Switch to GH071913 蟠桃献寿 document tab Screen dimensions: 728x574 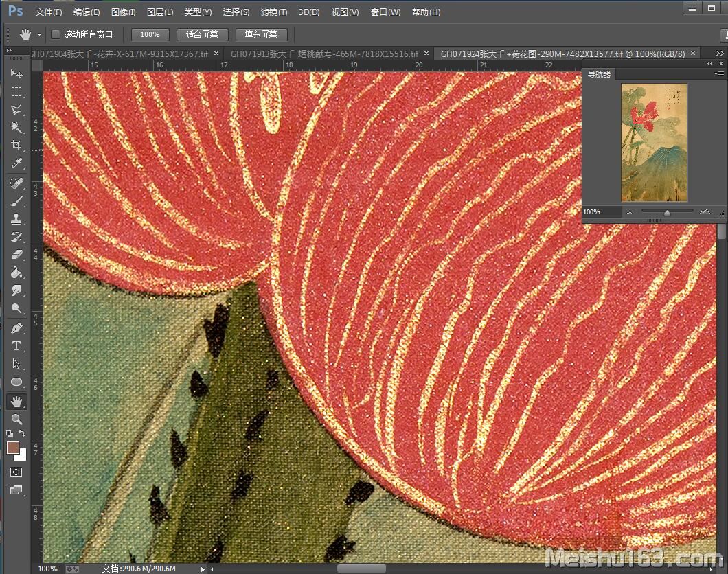(x=325, y=54)
